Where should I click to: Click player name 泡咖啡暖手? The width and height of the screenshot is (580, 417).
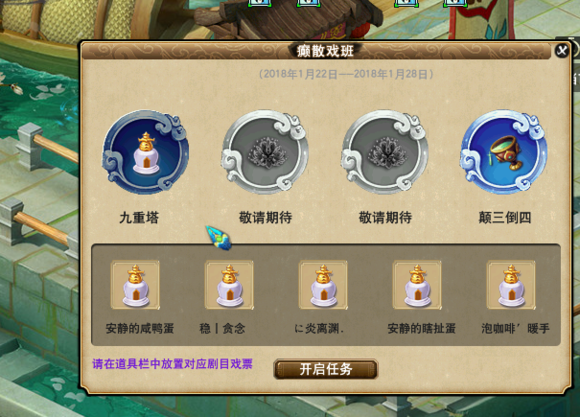click(515, 328)
